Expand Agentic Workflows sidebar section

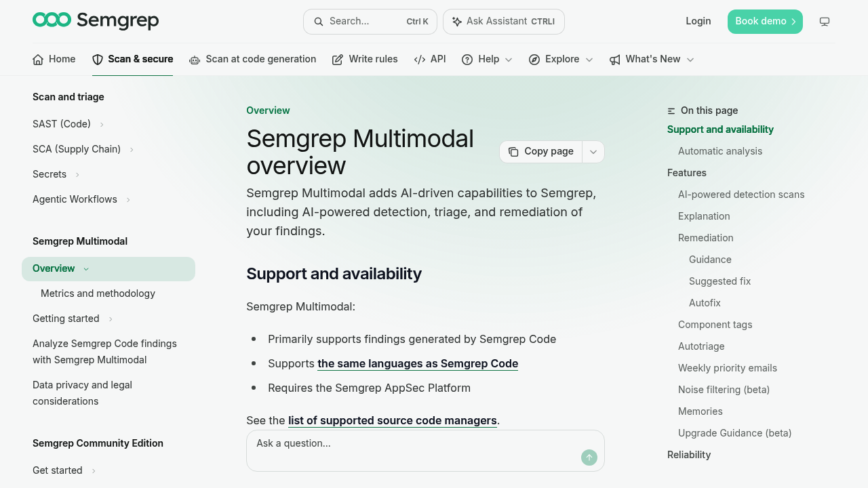(128, 200)
